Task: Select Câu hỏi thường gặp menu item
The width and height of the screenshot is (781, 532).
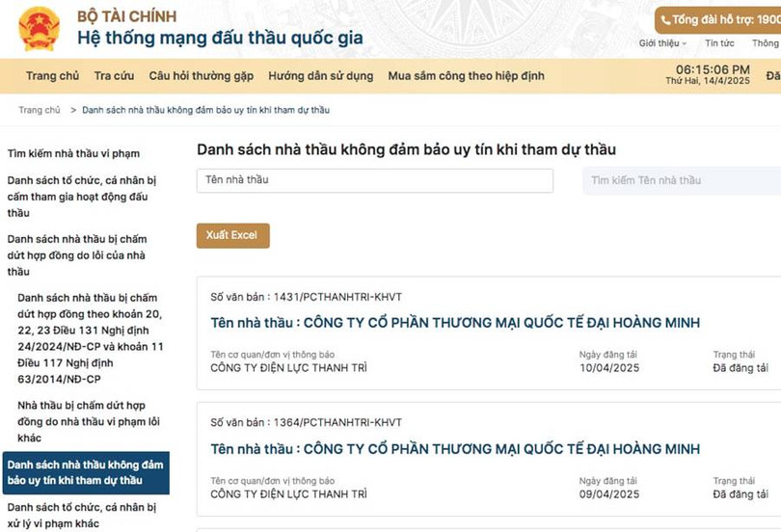Action: click(201, 76)
